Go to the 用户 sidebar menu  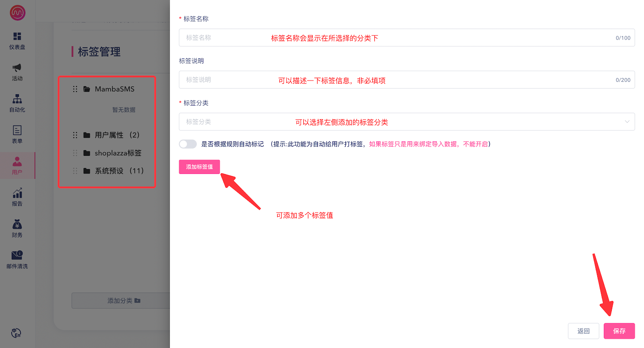click(17, 166)
